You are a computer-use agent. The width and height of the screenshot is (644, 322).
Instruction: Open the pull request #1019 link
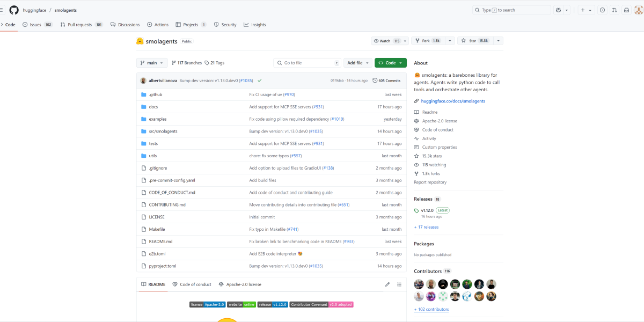(337, 119)
